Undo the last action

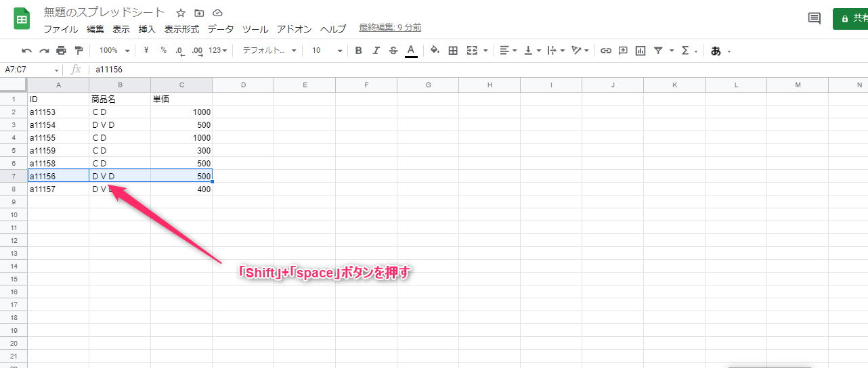tap(27, 50)
